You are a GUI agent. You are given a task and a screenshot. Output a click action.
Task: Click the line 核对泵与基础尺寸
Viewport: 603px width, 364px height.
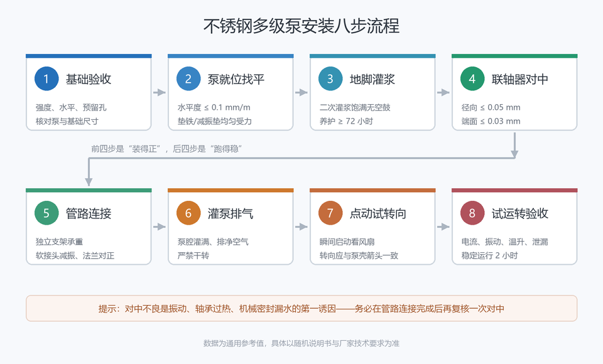[x=67, y=121]
